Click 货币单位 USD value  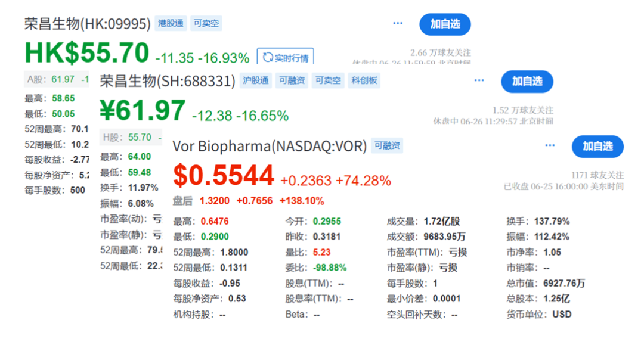(x=562, y=314)
